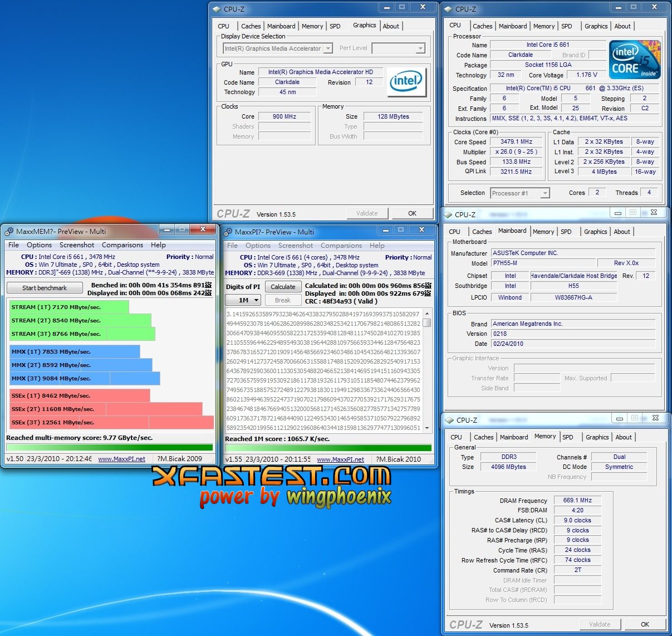Viewport: 672px width, 636px height.
Task: Open the File menu in MaxxPI
Action: click(233, 246)
